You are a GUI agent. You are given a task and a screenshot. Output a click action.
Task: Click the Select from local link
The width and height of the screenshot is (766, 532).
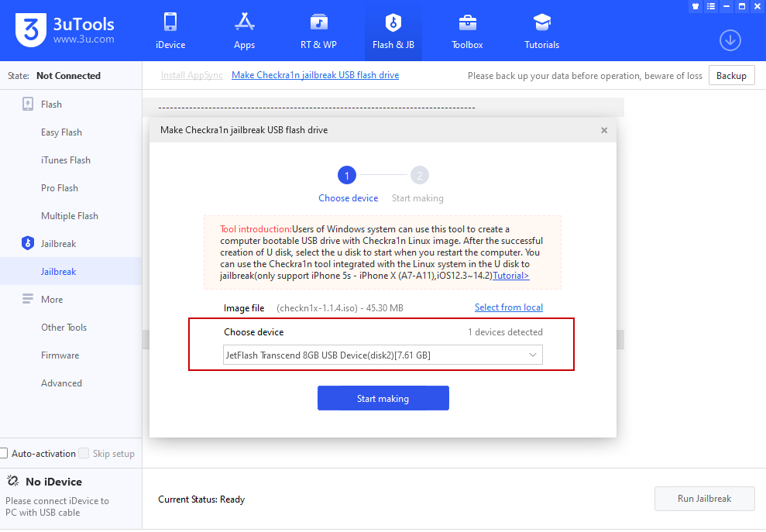point(509,307)
